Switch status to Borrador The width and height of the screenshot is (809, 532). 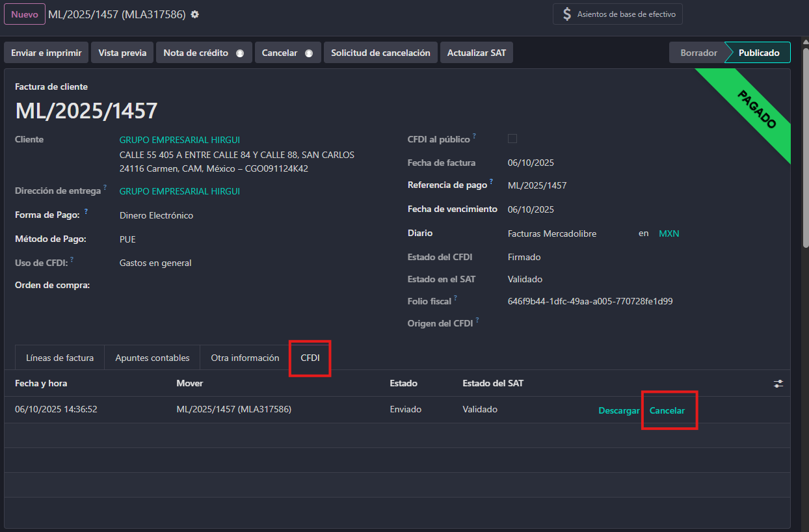(x=698, y=53)
